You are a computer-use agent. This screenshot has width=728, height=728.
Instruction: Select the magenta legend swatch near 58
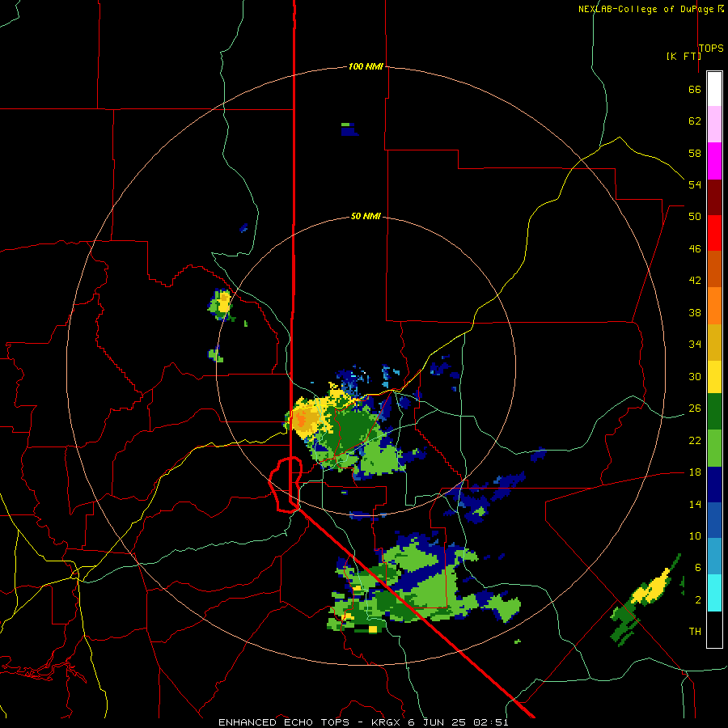(714, 161)
